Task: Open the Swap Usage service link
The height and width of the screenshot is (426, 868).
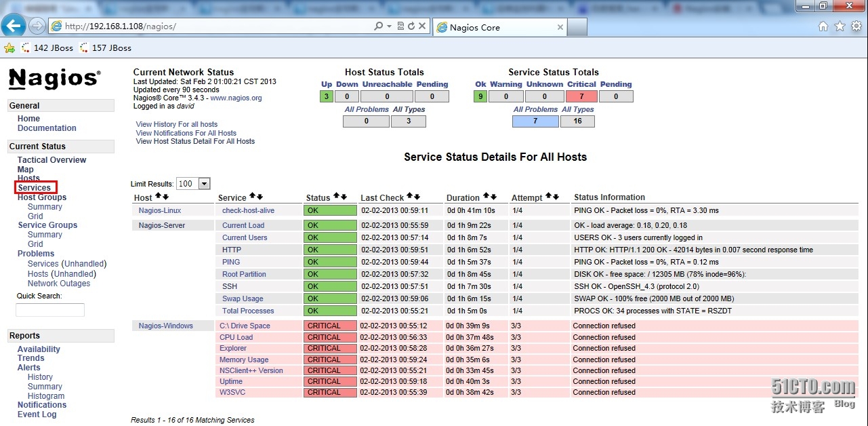Action: point(243,298)
